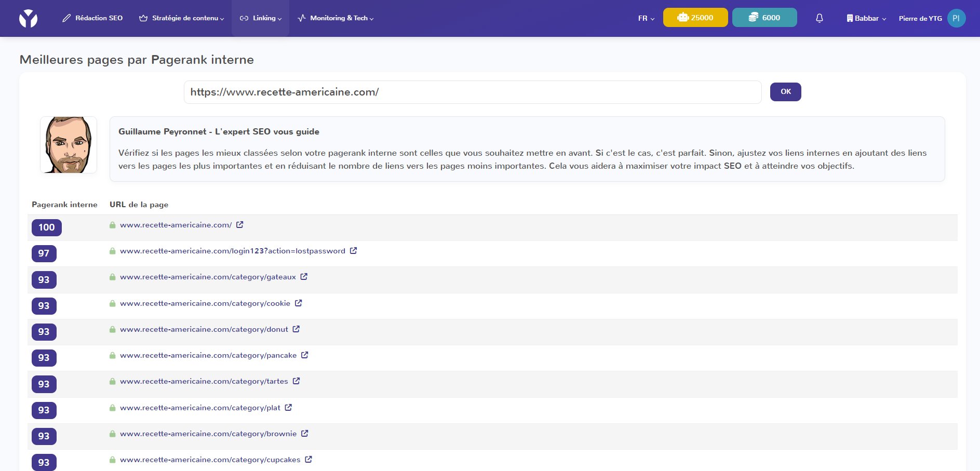Screen dimensions: 980x471
Task: Click the 97 pagerank badge
Action: [44, 253]
